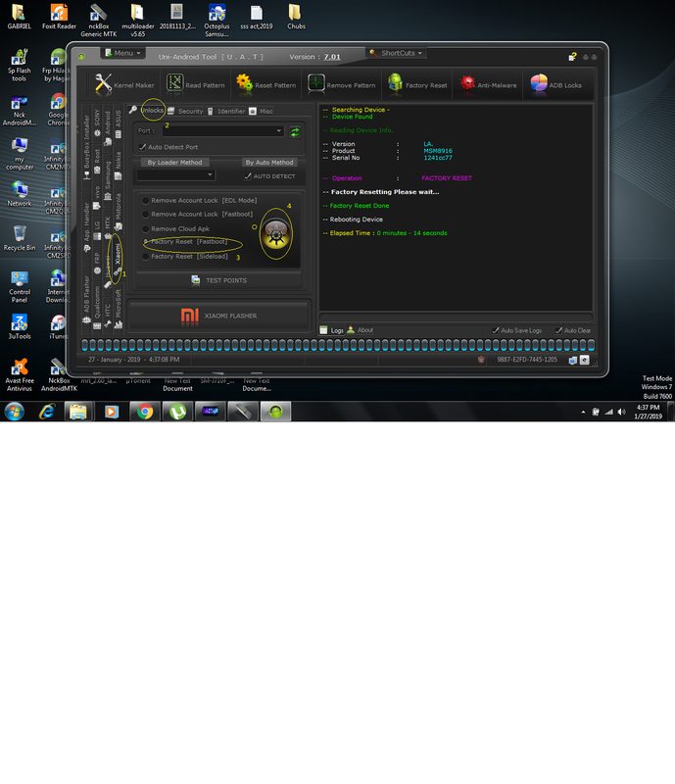Click the version 7.01 link
The width and height of the screenshot is (675, 784).
pyautogui.click(x=332, y=57)
